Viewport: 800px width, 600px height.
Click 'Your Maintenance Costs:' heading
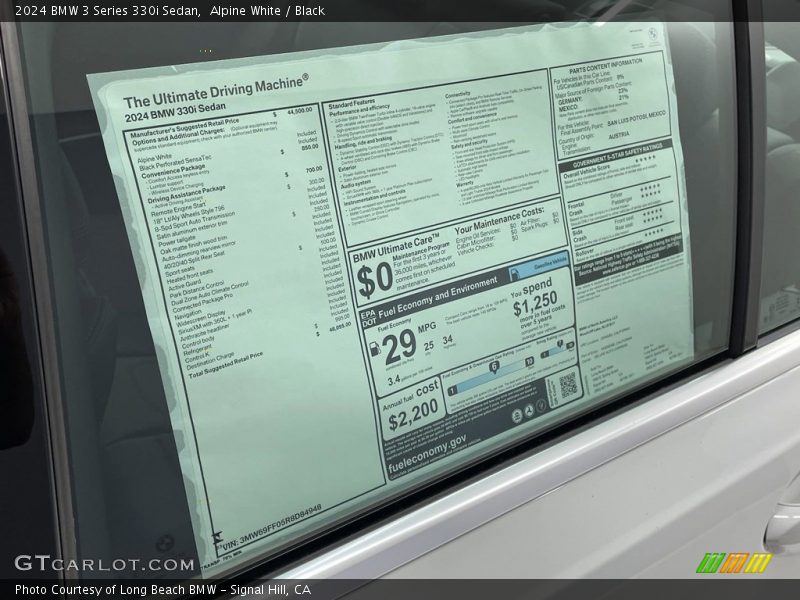point(498,221)
